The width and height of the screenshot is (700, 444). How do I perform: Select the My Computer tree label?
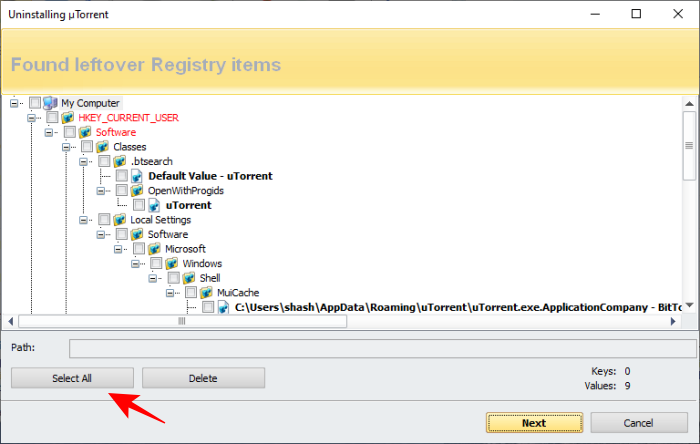click(91, 103)
